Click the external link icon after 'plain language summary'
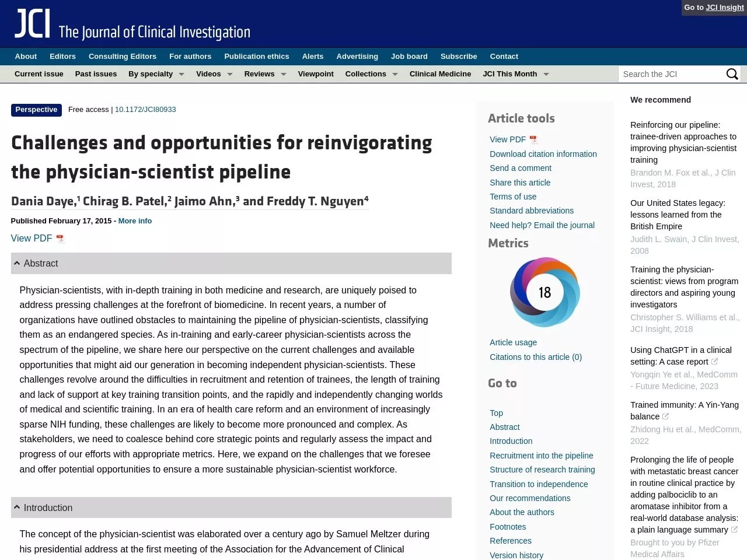The width and height of the screenshot is (747, 560). [x=734, y=530]
